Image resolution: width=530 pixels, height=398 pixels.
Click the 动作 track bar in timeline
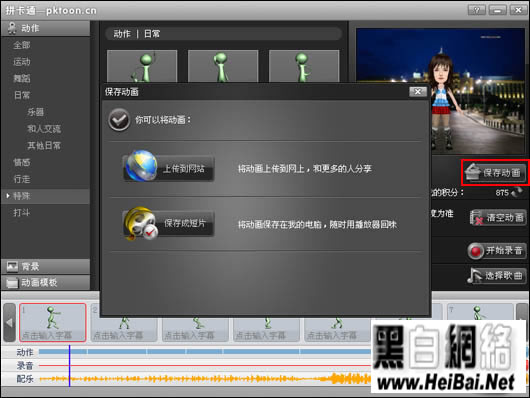click(205, 352)
